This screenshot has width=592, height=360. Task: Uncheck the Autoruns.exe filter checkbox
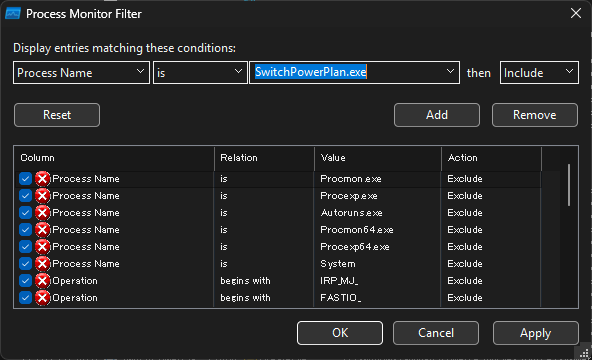[x=25, y=212]
